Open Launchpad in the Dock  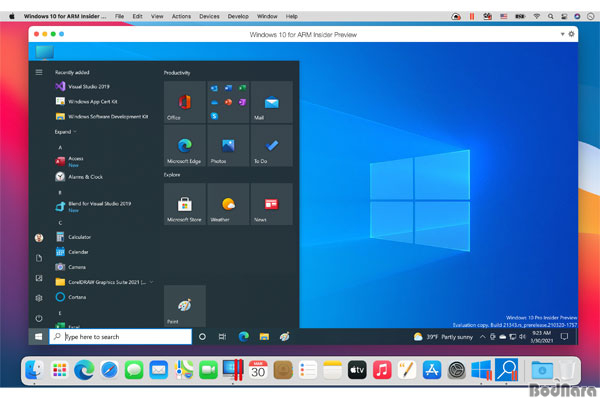pos(59,370)
